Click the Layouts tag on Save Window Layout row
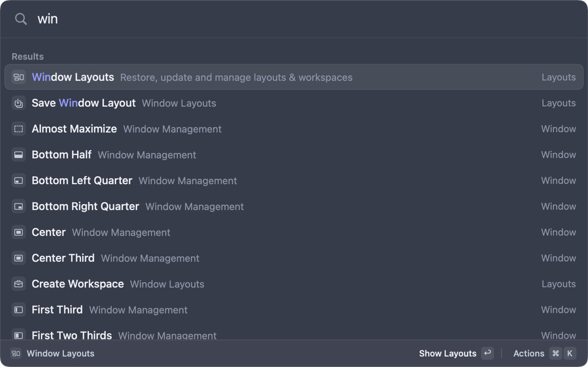Screen dimensions: 588x367 pos(559,103)
